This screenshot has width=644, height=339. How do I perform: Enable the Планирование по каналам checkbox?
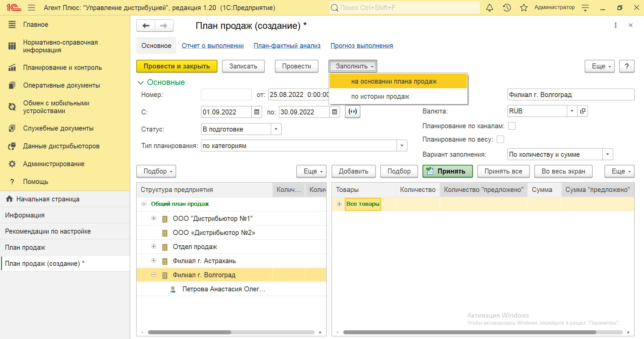tap(512, 126)
